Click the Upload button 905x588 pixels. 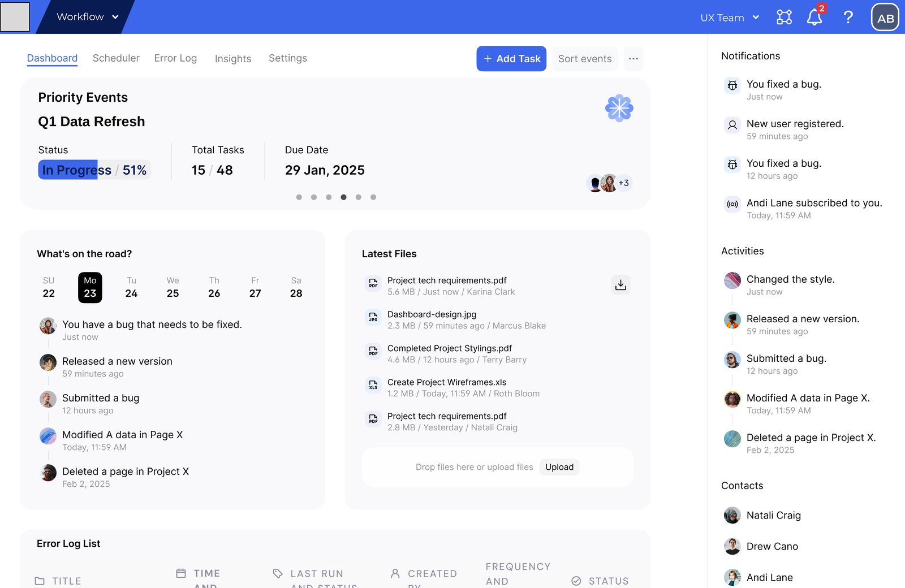click(x=559, y=467)
